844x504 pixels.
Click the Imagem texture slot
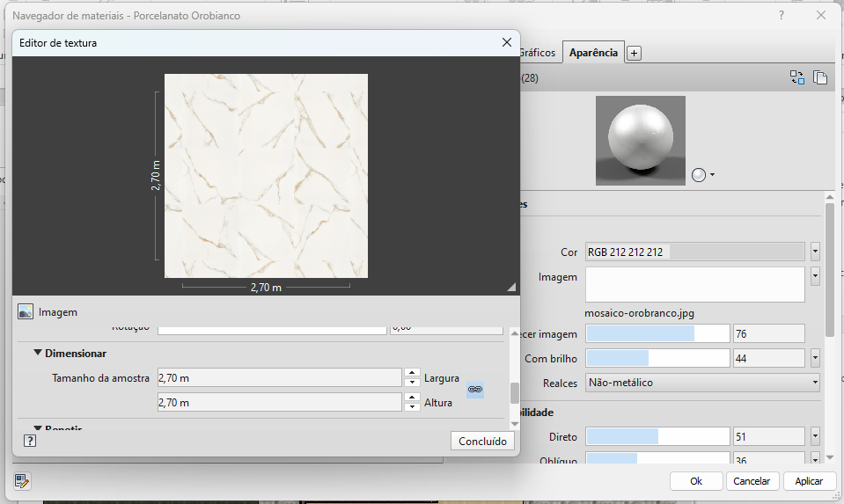tap(695, 284)
